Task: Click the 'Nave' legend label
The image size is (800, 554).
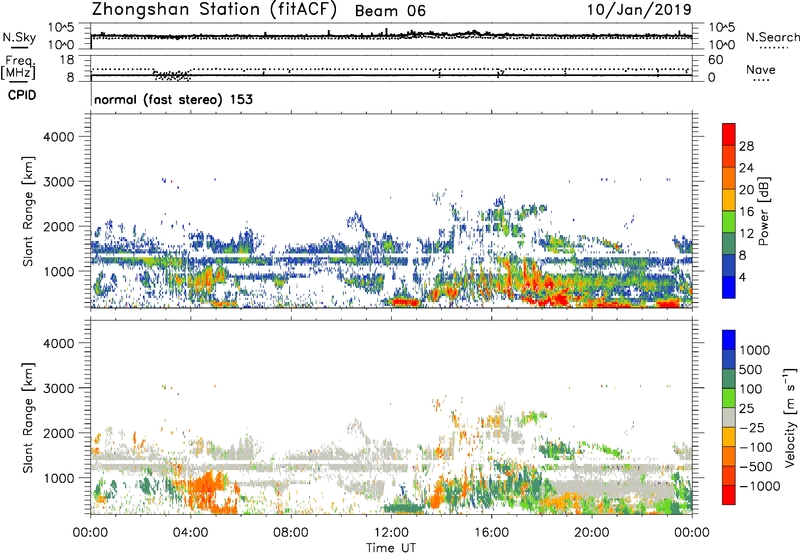Action: (760, 69)
